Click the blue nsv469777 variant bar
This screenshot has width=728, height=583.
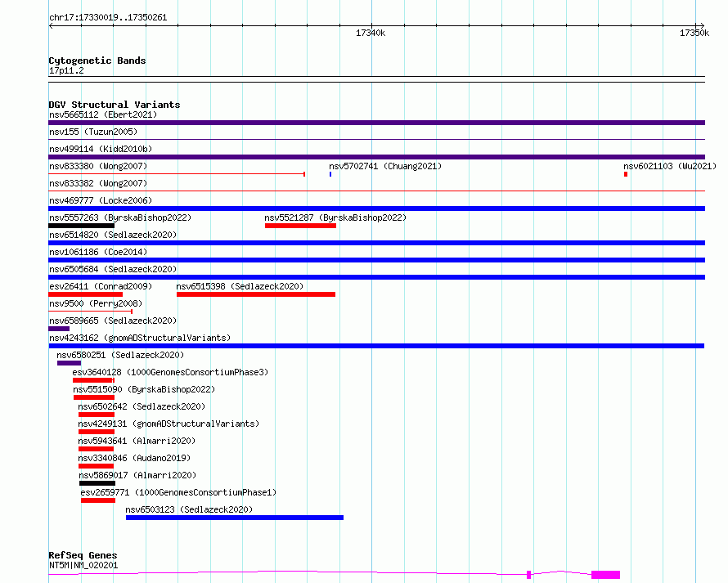pyautogui.click(x=376, y=209)
